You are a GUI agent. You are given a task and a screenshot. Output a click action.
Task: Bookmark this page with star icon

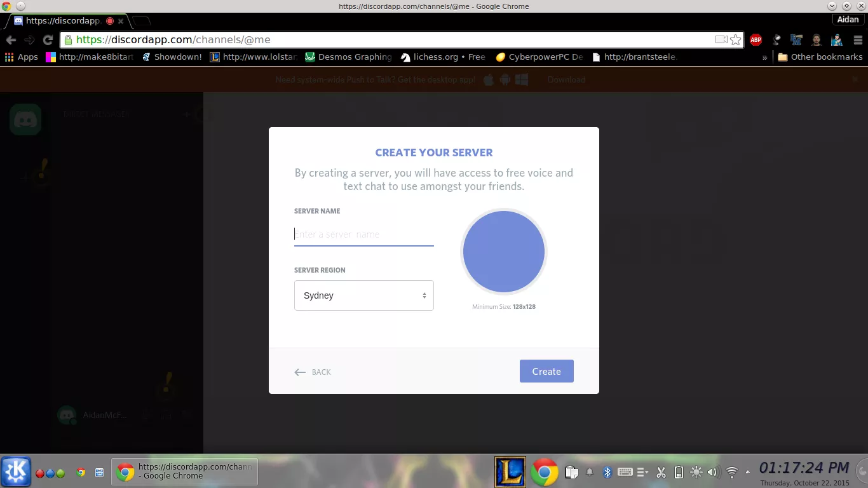coord(736,39)
